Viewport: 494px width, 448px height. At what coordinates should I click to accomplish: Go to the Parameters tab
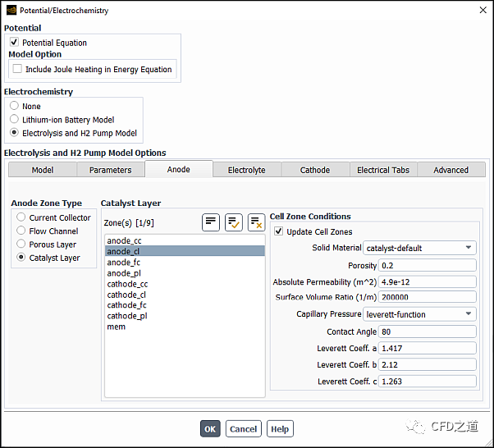pos(110,170)
